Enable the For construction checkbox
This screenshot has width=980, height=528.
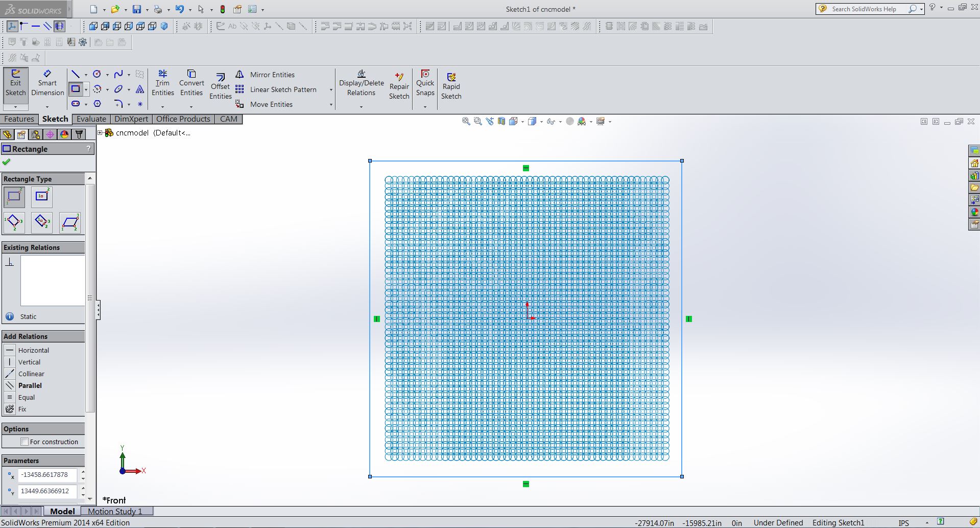25,442
